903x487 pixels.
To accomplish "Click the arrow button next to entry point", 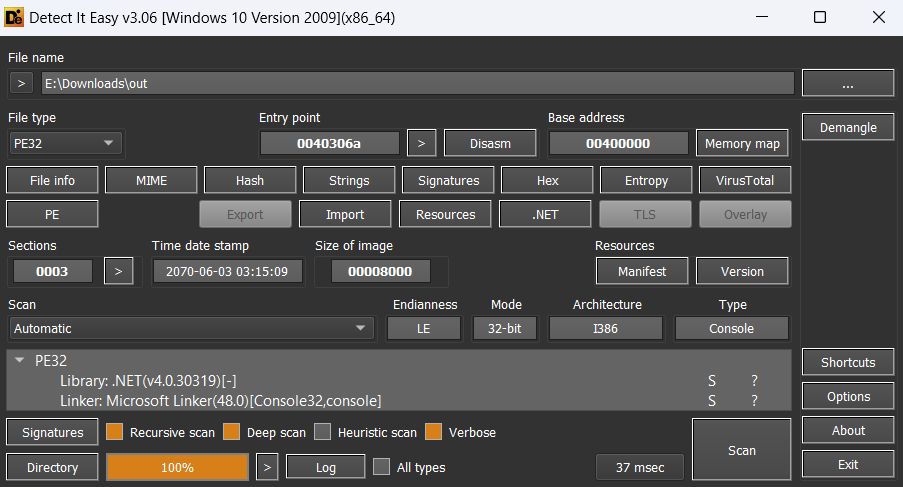I will pyautogui.click(x=421, y=143).
